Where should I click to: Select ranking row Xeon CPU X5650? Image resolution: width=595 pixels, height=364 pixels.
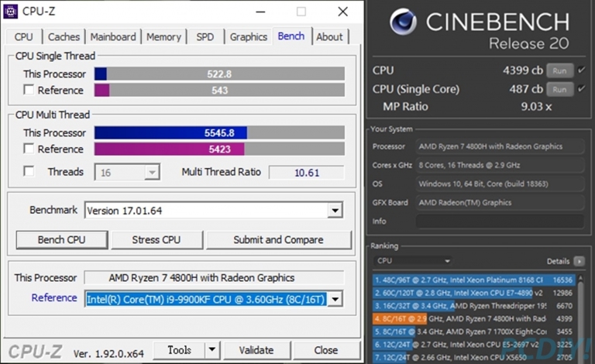tap(473, 357)
